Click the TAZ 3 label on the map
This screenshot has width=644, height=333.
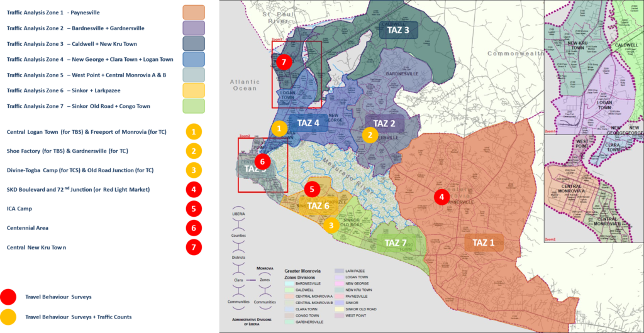point(399,30)
